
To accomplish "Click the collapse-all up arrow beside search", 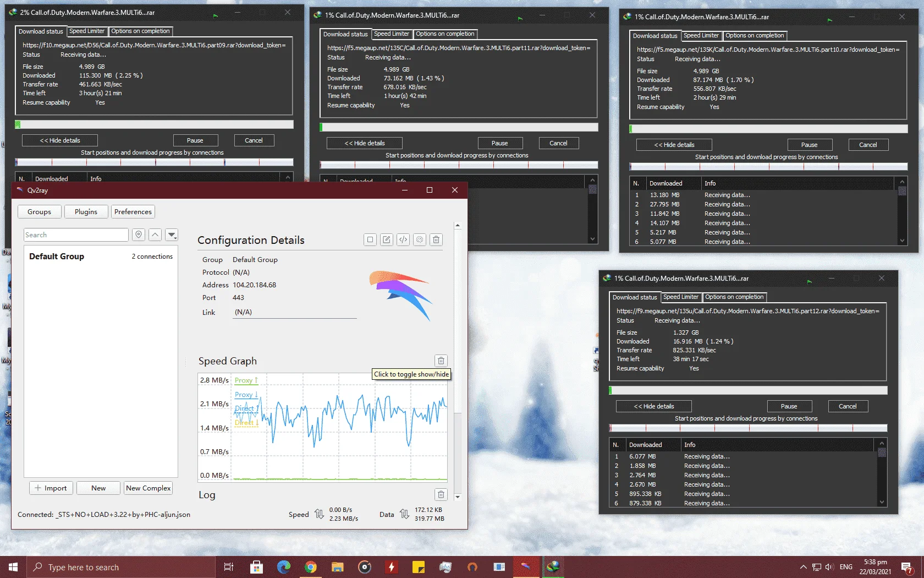I will coord(155,235).
